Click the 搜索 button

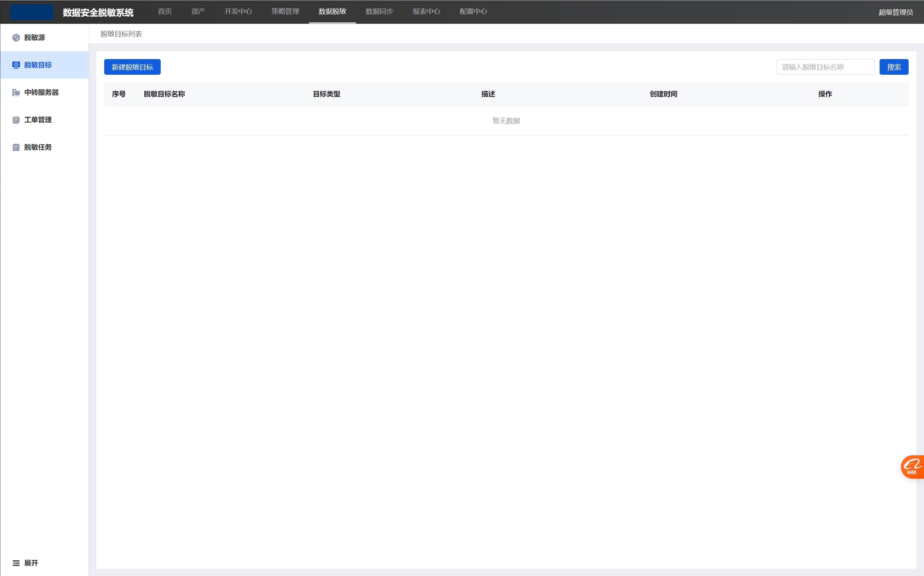pos(894,67)
